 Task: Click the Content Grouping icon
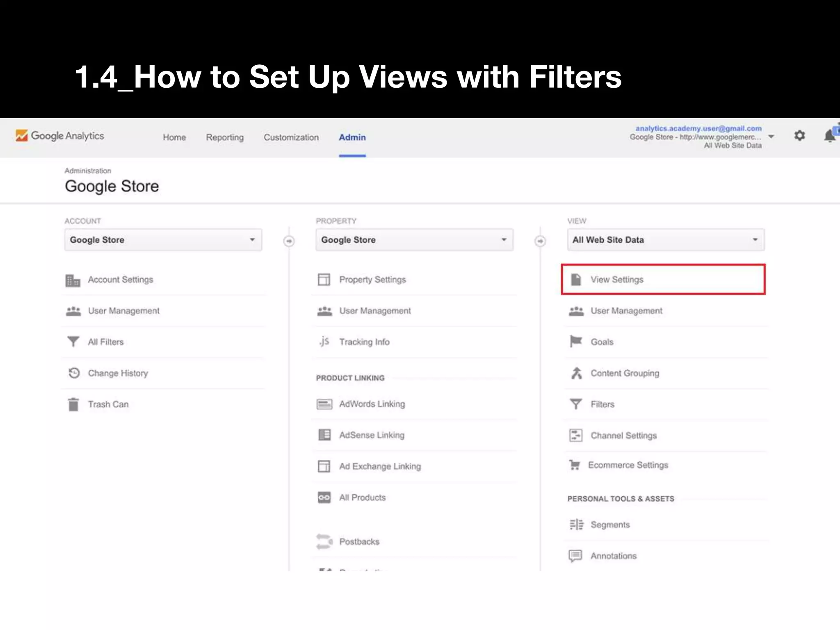click(577, 373)
